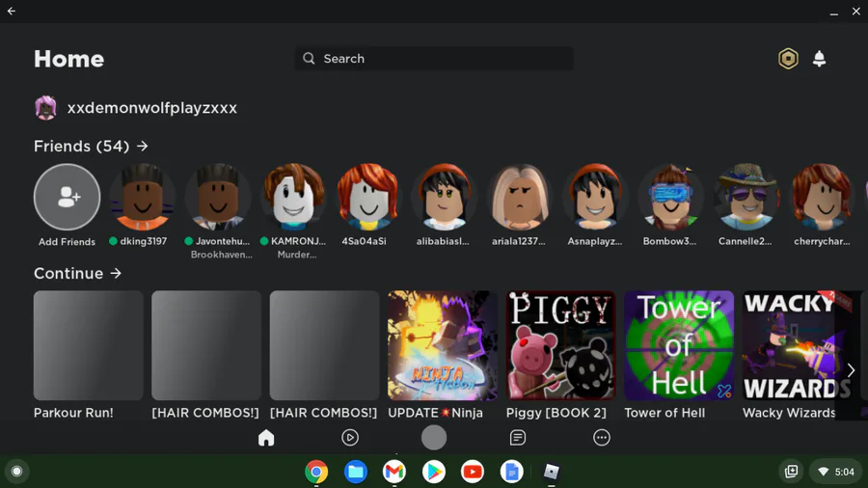The height and width of the screenshot is (488, 868).
Task: Click the Add Friends button
Action: coord(67,197)
